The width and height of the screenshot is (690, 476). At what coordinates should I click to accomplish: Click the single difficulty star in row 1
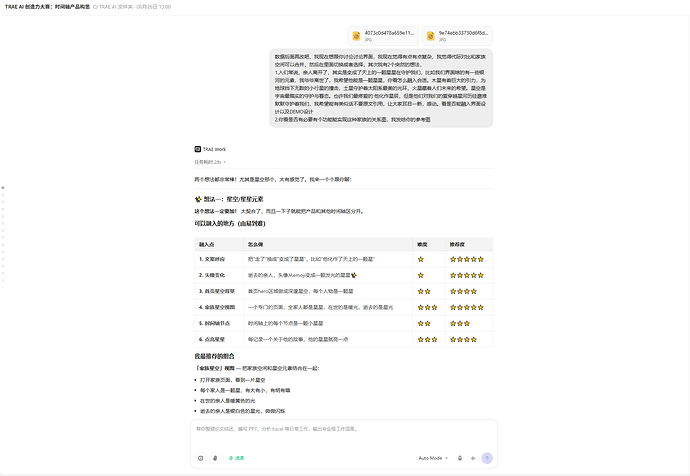(x=421, y=259)
